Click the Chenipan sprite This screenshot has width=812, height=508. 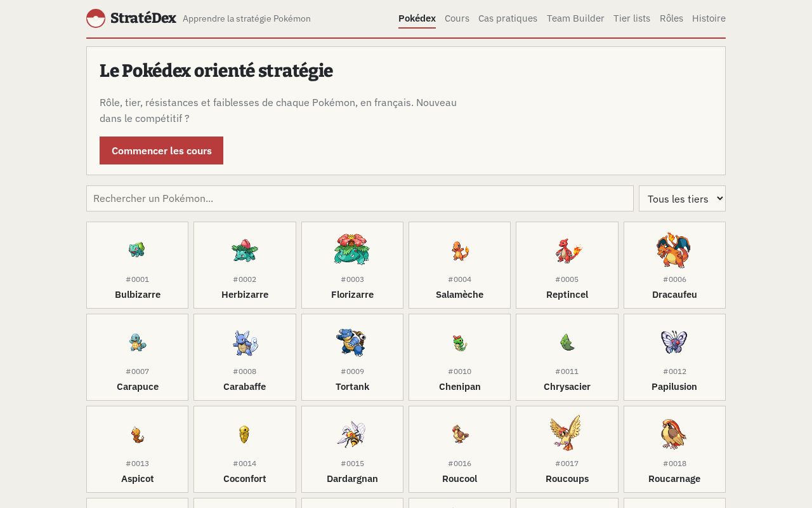460,343
